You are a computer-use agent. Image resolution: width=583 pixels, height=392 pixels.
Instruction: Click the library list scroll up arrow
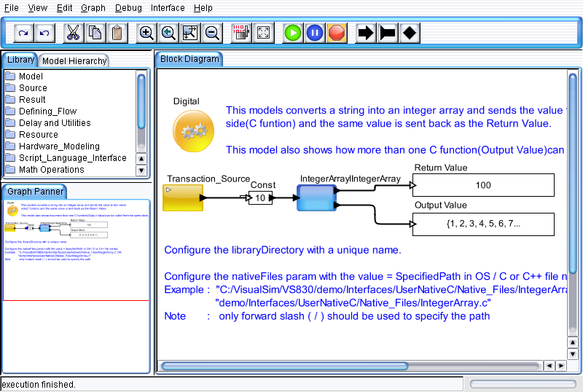[141, 159]
